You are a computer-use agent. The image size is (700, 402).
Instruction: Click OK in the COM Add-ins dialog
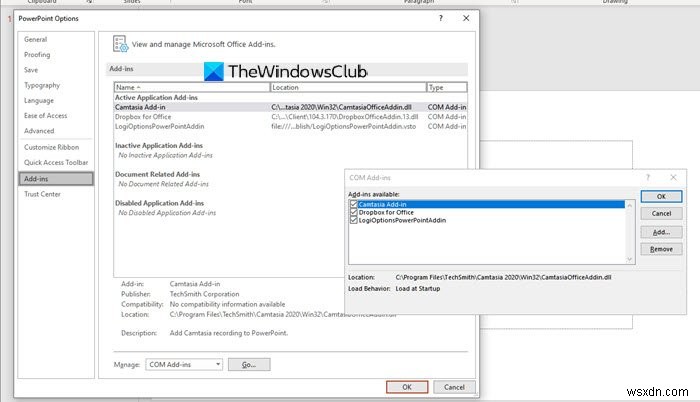(661, 197)
